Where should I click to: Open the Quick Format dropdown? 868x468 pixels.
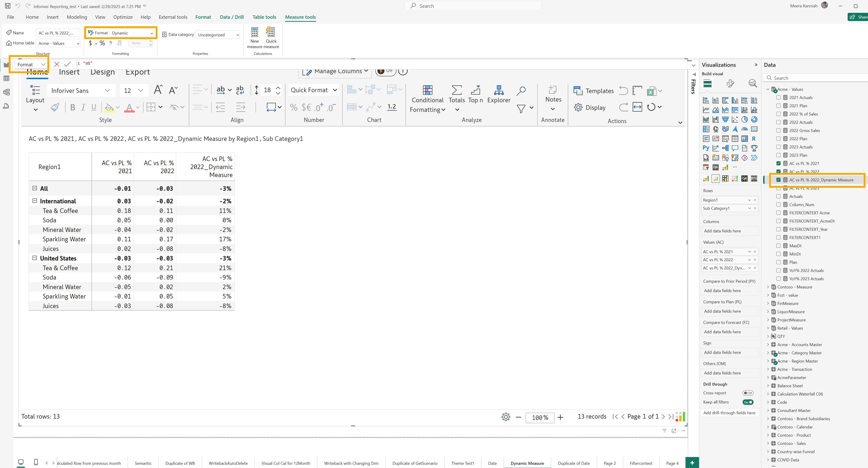coord(313,90)
